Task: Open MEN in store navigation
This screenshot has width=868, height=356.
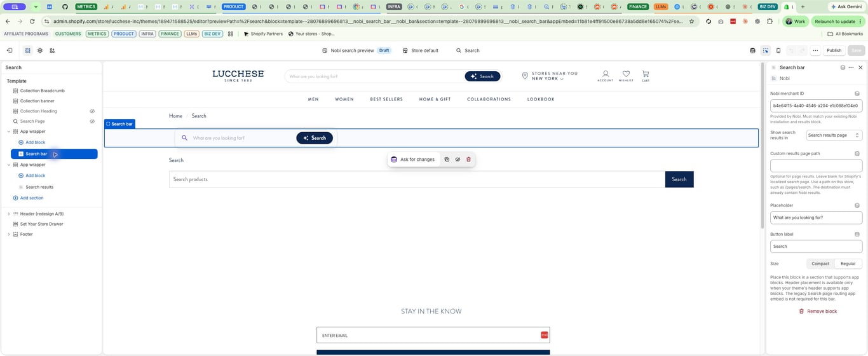Action: pyautogui.click(x=313, y=99)
